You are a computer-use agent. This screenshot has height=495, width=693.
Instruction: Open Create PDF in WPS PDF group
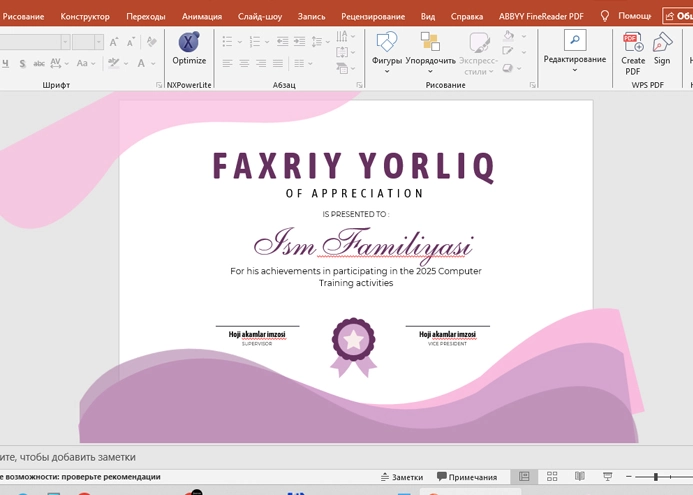[632, 53]
